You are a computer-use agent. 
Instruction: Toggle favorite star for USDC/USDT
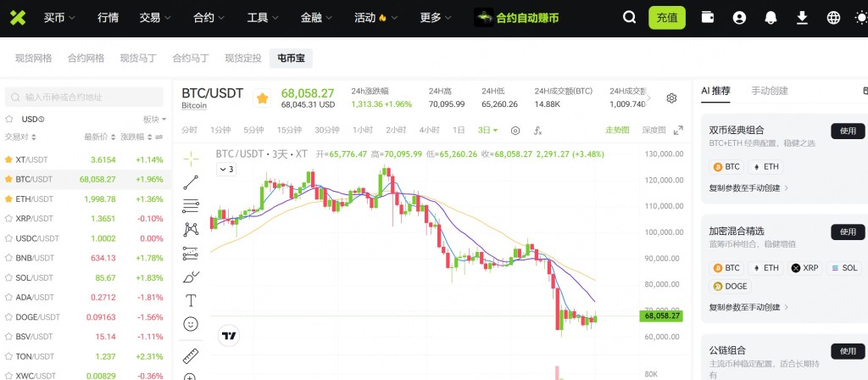8,238
